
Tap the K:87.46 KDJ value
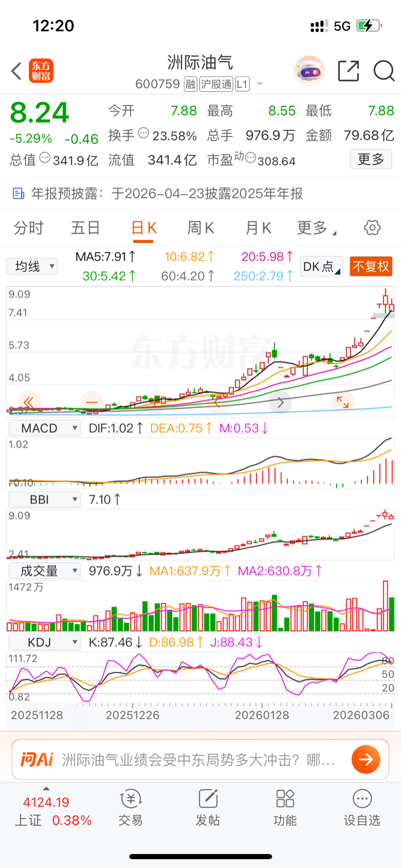coord(115,643)
